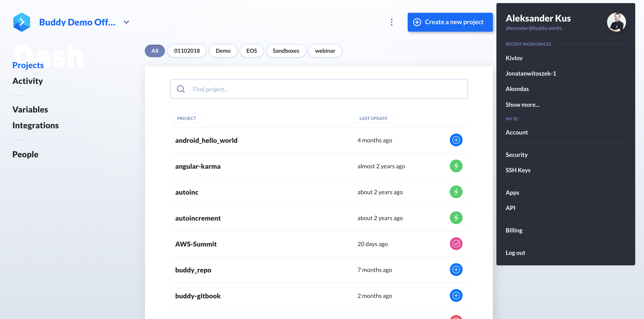Open the three-dot more options menu

click(391, 22)
